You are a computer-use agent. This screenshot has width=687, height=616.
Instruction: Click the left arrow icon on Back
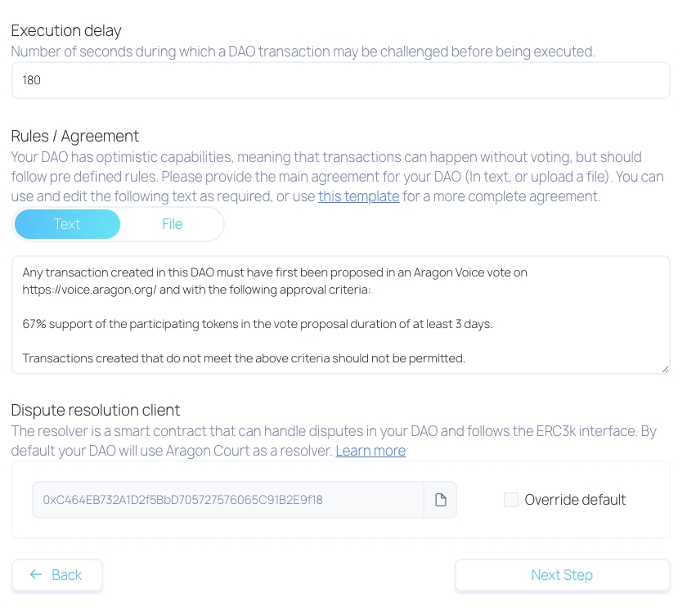pos(35,574)
